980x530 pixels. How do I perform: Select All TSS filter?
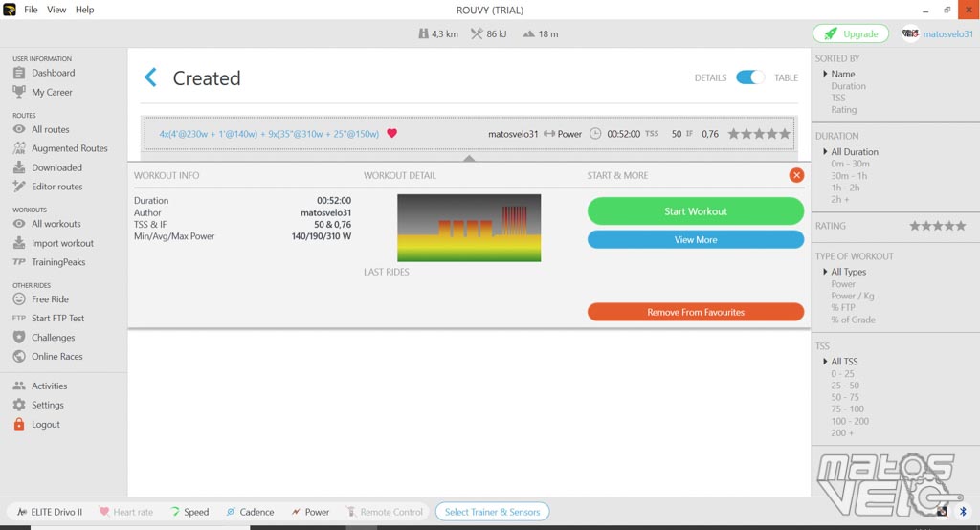844,362
